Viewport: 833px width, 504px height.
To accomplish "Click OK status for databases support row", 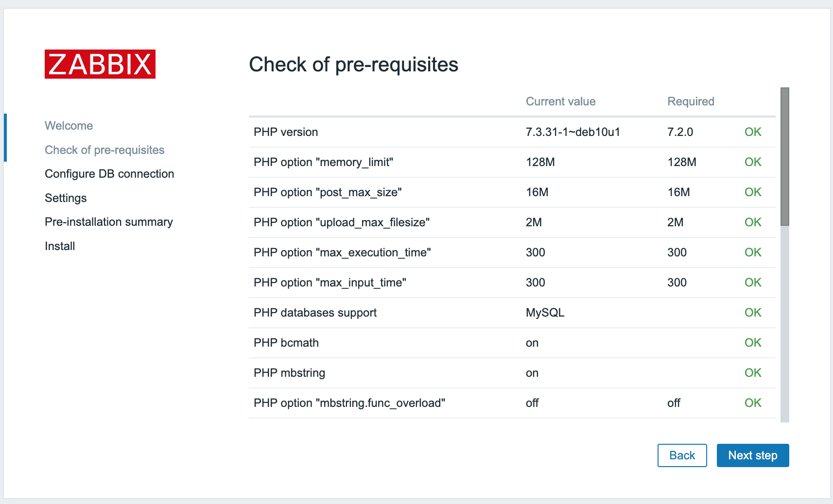I will pyautogui.click(x=753, y=313).
